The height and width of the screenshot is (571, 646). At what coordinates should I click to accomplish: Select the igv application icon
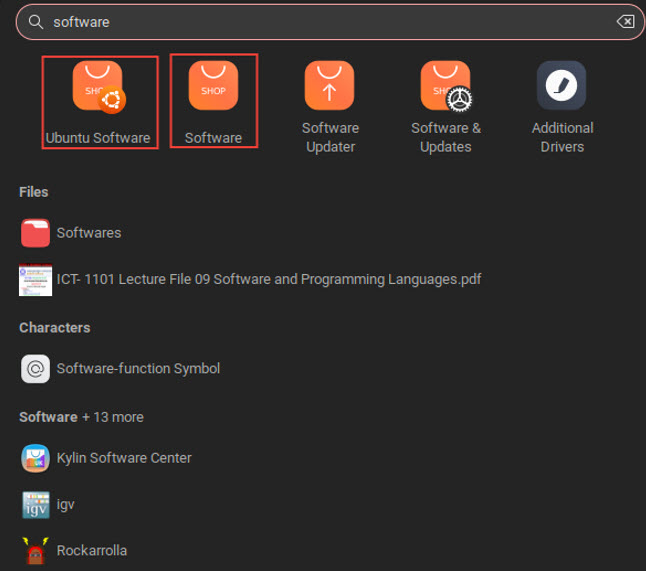point(36,505)
